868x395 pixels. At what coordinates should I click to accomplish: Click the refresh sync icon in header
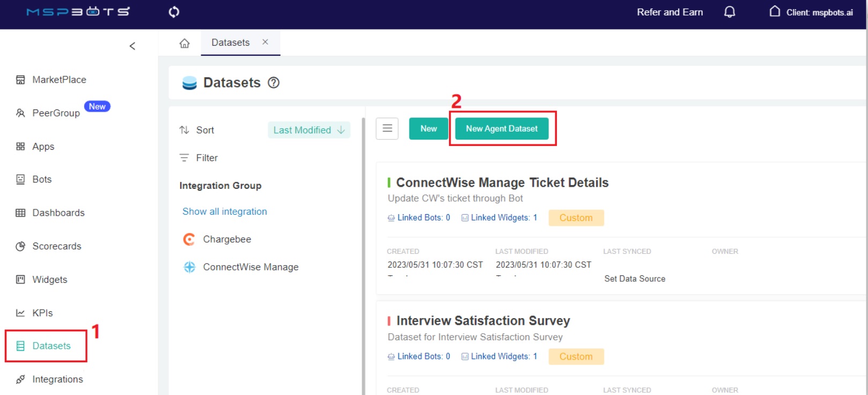(174, 12)
